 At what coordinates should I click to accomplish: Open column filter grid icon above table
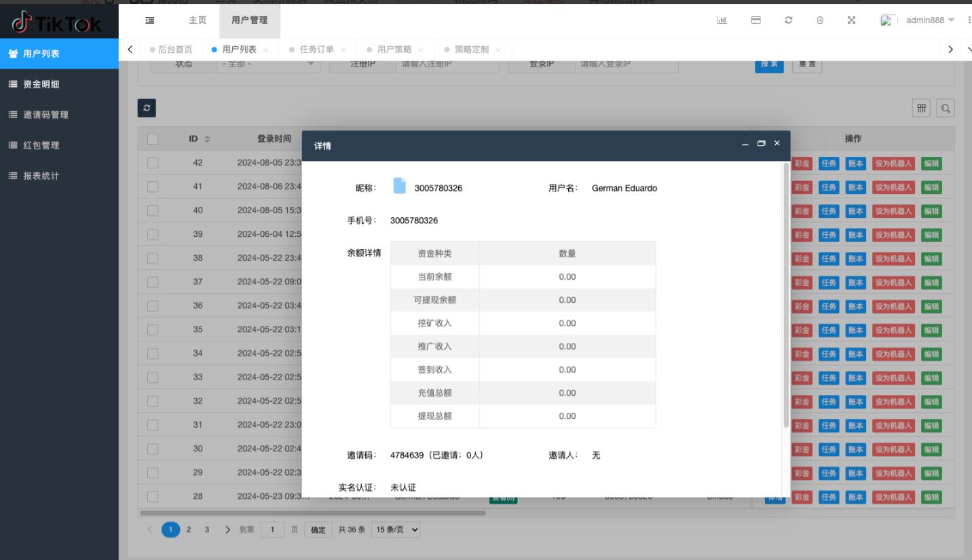(x=922, y=108)
